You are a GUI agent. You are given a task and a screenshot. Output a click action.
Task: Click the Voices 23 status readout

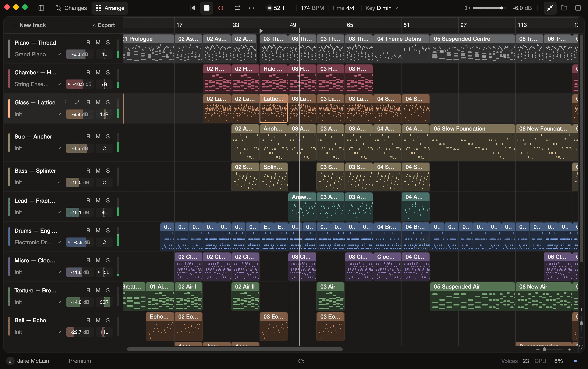tap(515, 361)
